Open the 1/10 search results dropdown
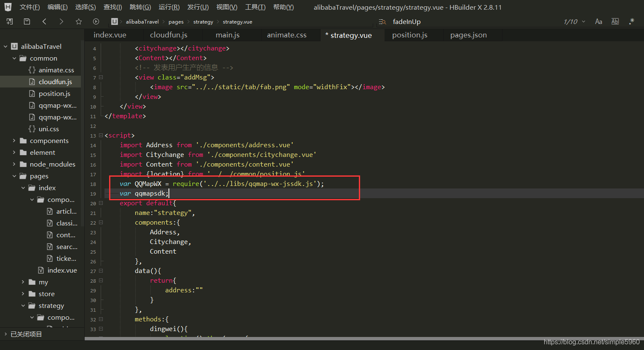Viewport: 644px width, 350px height. [x=575, y=22]
